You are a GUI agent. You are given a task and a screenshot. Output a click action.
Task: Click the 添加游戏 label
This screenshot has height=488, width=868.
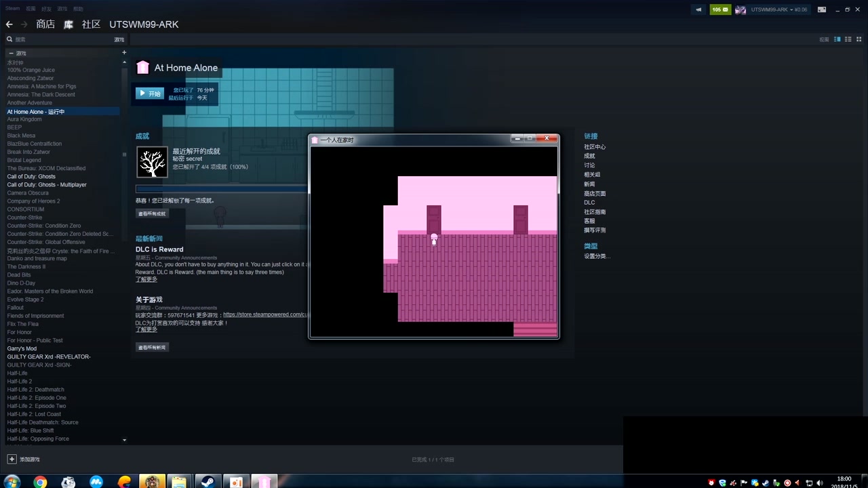point(29,460)
